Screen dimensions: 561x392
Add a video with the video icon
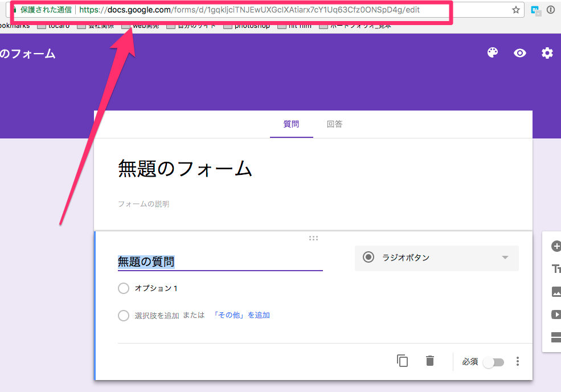coord(556,314)
